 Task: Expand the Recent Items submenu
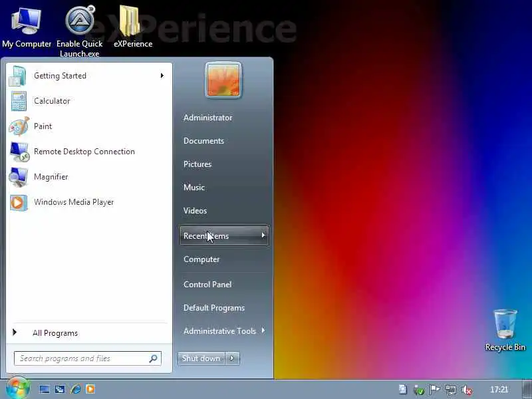(224, 235)
